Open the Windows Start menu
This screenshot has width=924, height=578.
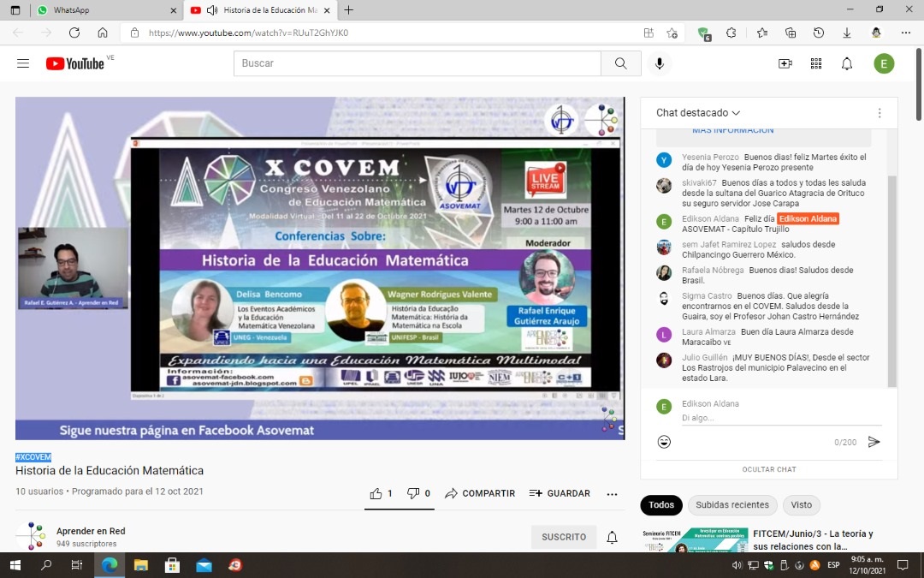[15, 565]
